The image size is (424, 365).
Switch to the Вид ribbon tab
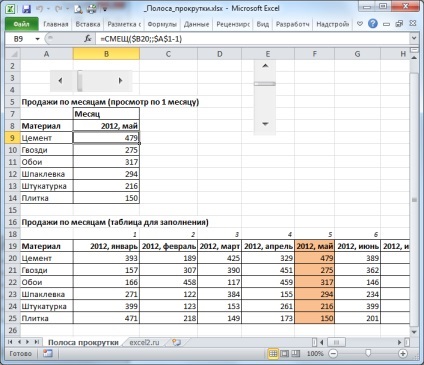(263, 24)
